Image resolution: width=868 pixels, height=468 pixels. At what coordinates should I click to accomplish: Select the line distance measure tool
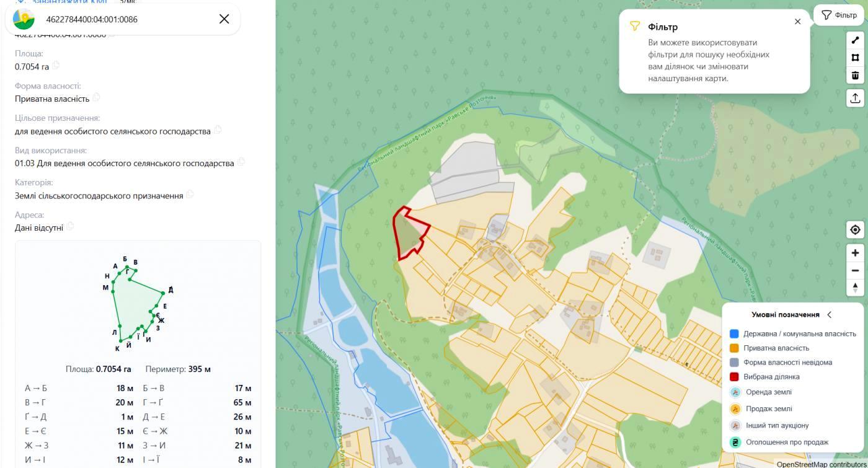point(855,40)
